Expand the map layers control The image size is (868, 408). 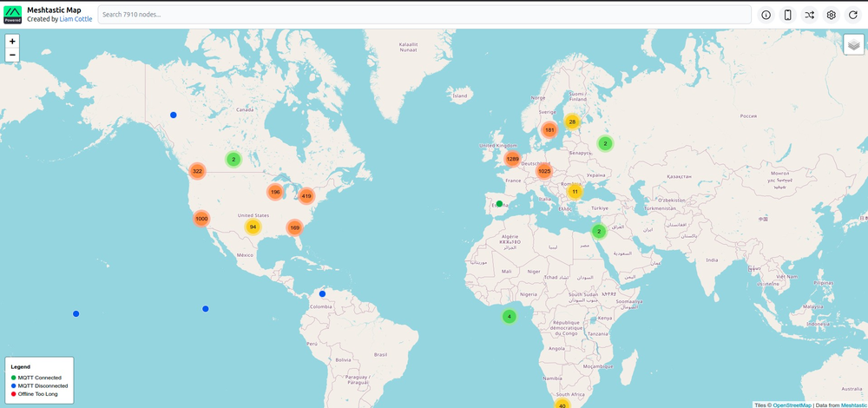pyautogui.click(x=854, y=44)
